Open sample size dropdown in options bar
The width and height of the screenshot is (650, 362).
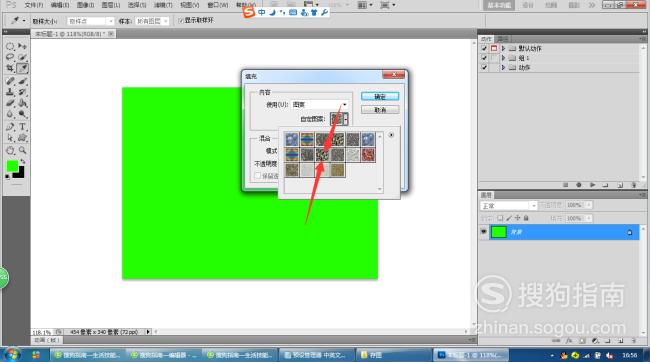pos(90,21)
